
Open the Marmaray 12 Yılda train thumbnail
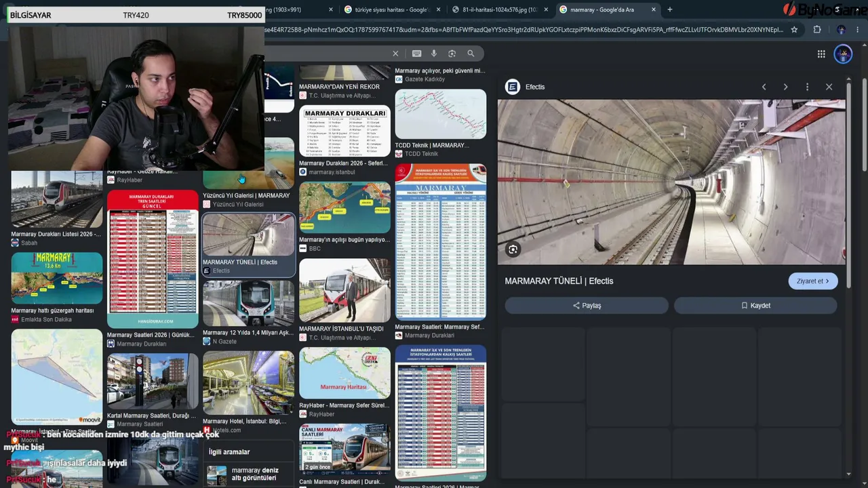249,304
